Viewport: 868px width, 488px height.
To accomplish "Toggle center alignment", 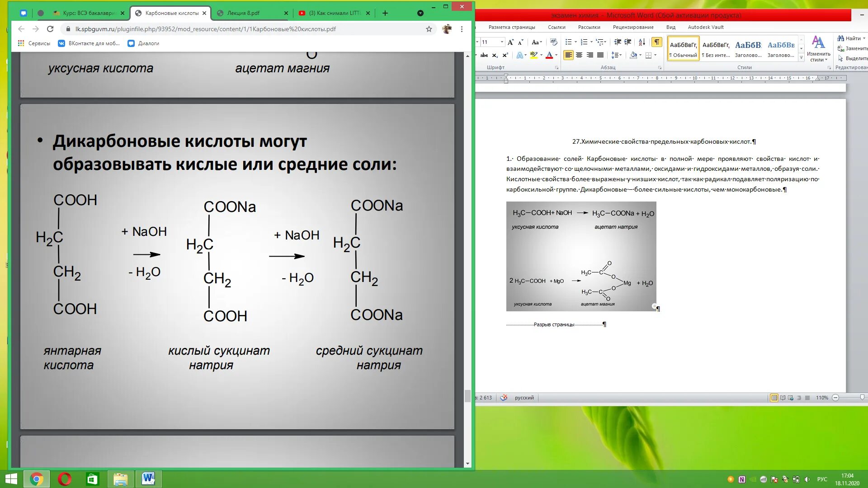I will [x=579, y=55].
